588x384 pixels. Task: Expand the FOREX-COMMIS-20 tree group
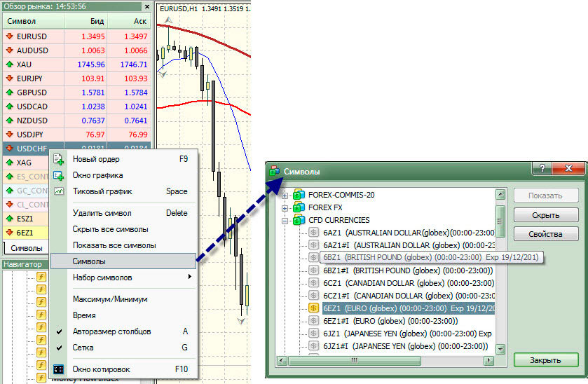(x=285, y=194)
